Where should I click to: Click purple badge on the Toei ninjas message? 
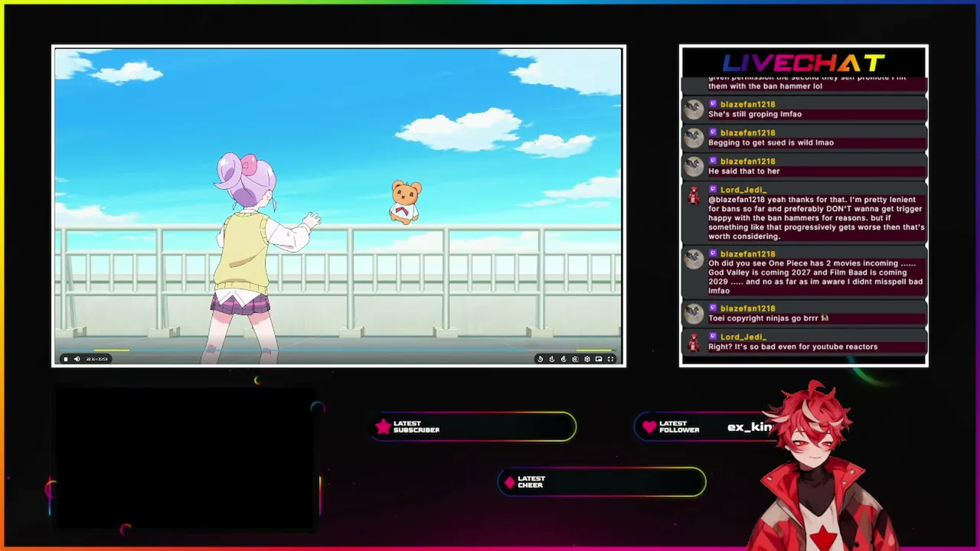tap(713, 308)
